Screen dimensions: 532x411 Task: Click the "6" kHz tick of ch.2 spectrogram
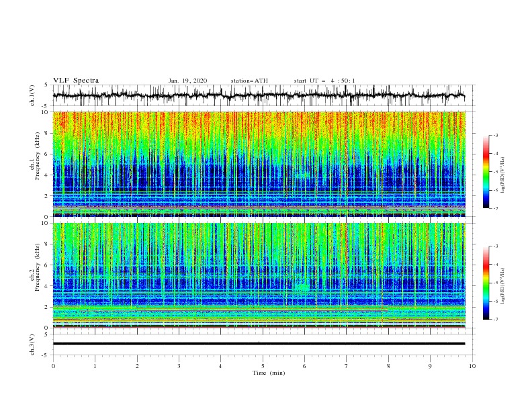tap(47, 265)
